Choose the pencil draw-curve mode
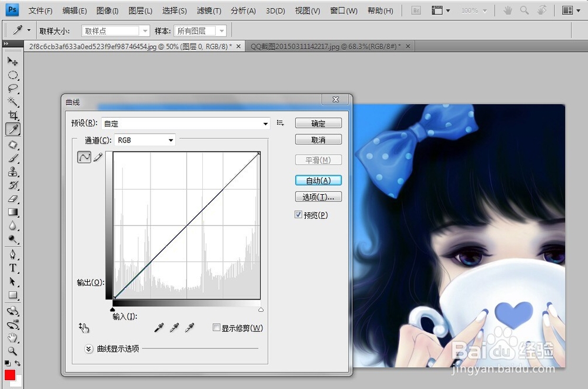The width and height of the screenshot is (588, 389). [98, 157]
